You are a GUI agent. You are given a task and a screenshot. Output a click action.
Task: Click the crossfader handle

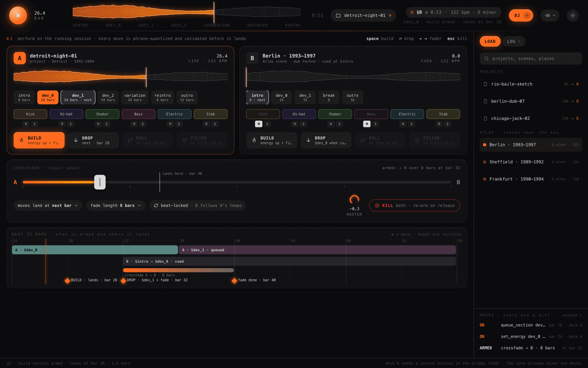tap(100, 182)
